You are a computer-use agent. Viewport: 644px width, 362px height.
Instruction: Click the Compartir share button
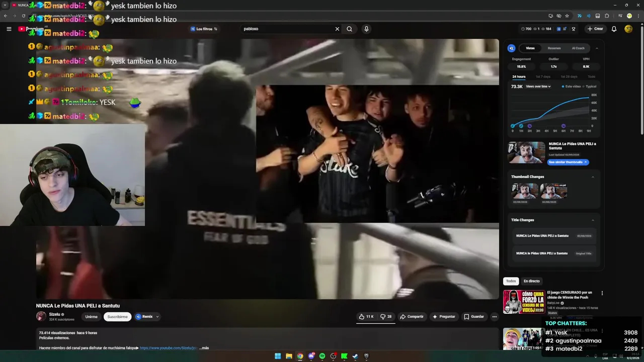tap(412, 317)
